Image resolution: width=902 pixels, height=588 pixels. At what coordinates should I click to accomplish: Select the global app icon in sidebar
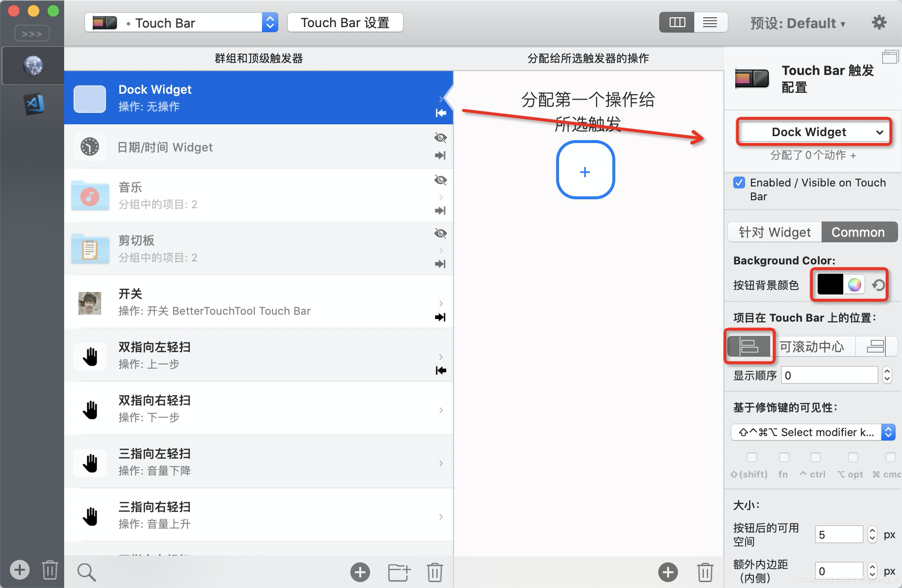click(x=33, y=65)
